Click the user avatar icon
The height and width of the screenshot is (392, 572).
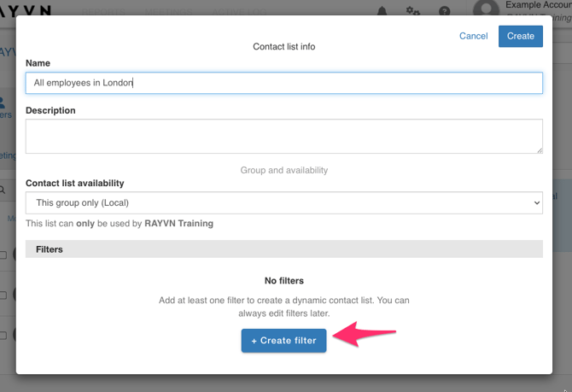coord(486,11)
